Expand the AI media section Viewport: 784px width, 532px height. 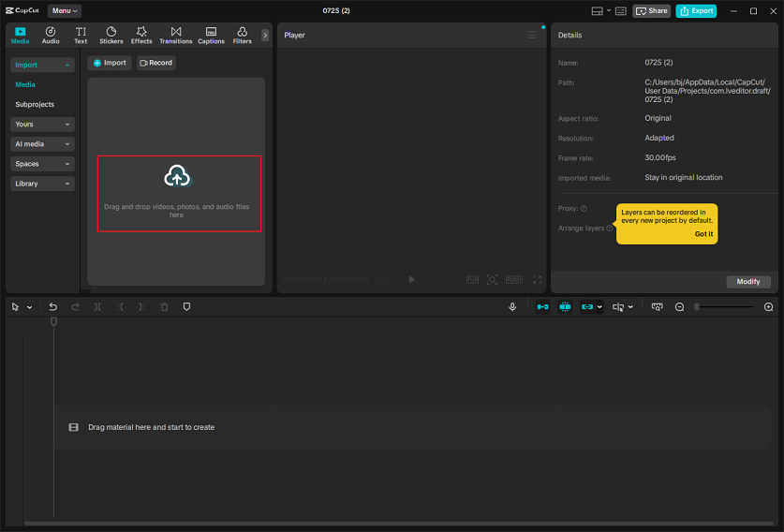42,144
